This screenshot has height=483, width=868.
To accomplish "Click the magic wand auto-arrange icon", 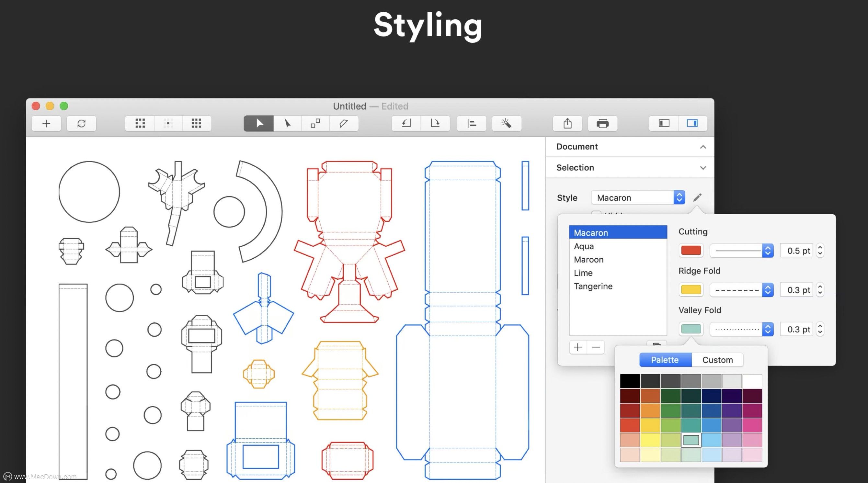I will point(507,124).
